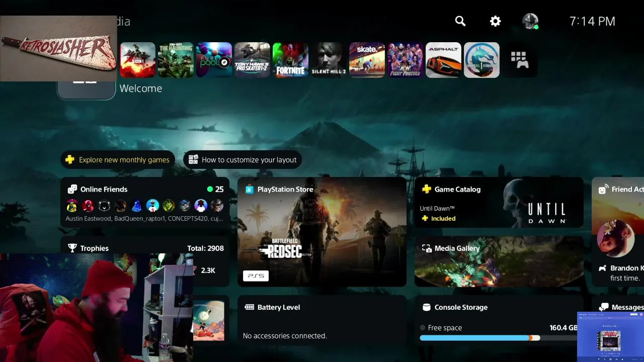644x362 pixels.
Task: Click the number 5 jersey friend avatar
Action: (x=153, y=205)
